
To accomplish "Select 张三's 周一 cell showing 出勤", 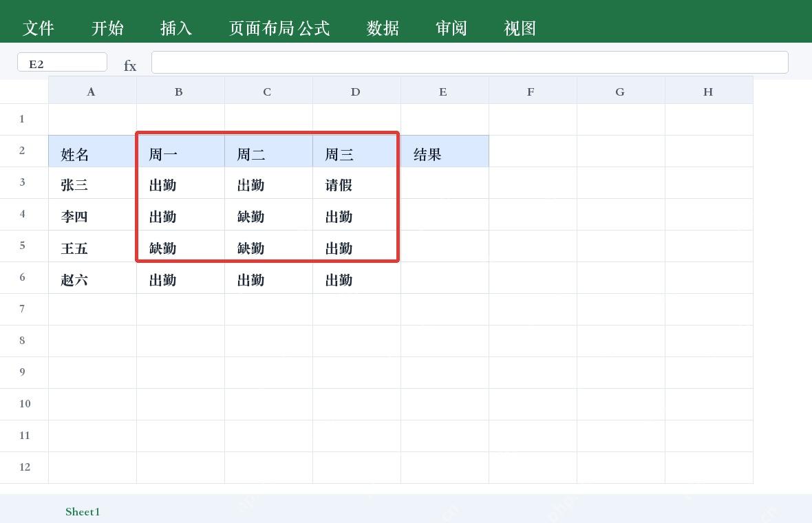I will [x=181, y=183].
